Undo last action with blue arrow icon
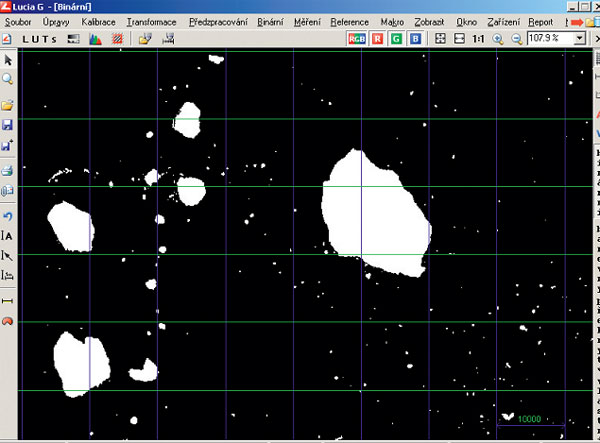 [x=7, y=216]
